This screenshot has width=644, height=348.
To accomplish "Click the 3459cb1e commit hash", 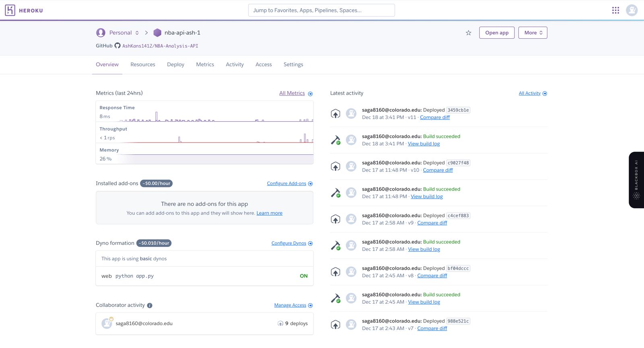I will pyautogui.click(x=458, y=110).
